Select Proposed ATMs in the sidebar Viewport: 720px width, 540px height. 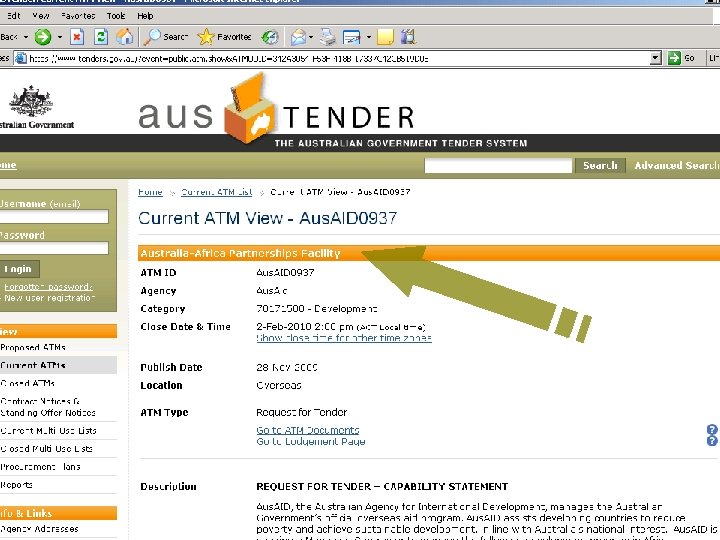pos(33,347)
